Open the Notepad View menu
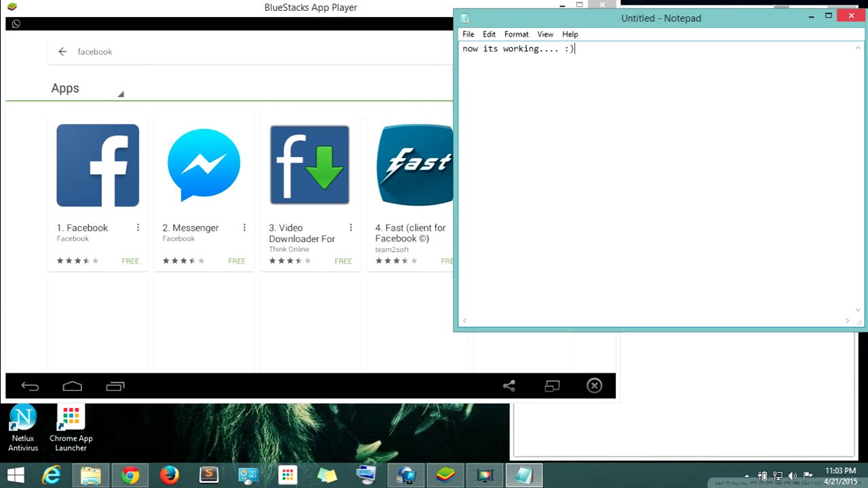868x488 pixels. point(545,34)
